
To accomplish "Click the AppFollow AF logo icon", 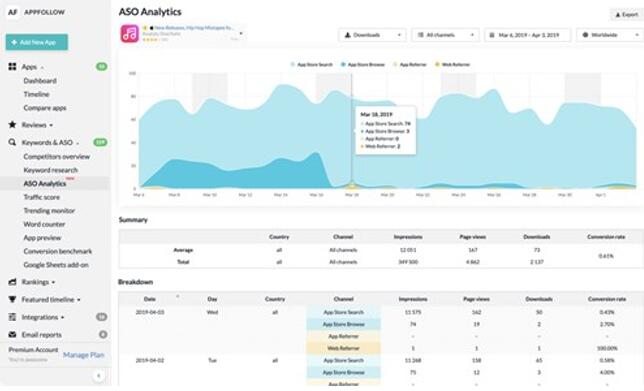I will (12, 12).
